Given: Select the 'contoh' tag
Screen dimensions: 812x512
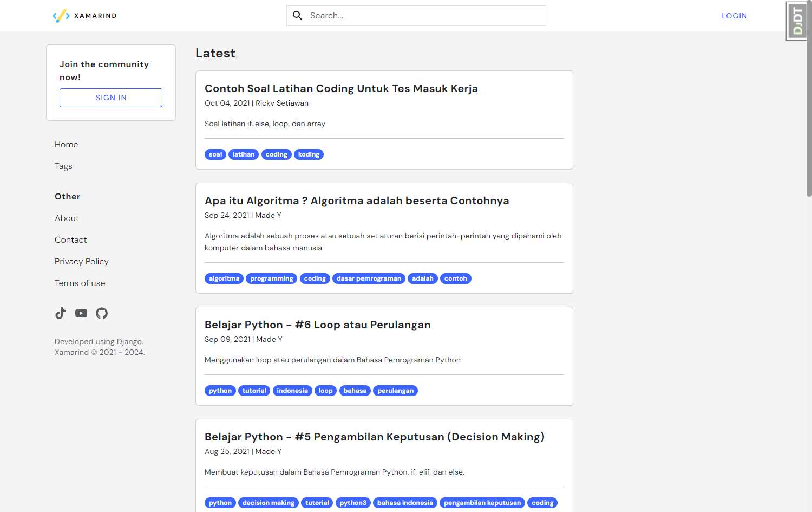Looking at the screenshot, I should click(x=456, y=278).
